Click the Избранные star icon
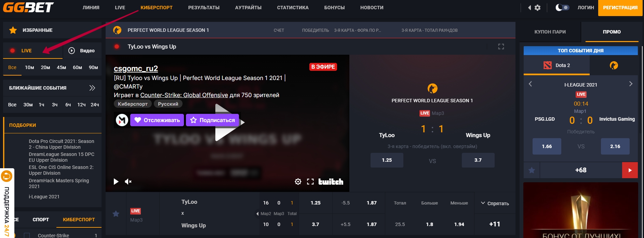 [x=13, y=30]
